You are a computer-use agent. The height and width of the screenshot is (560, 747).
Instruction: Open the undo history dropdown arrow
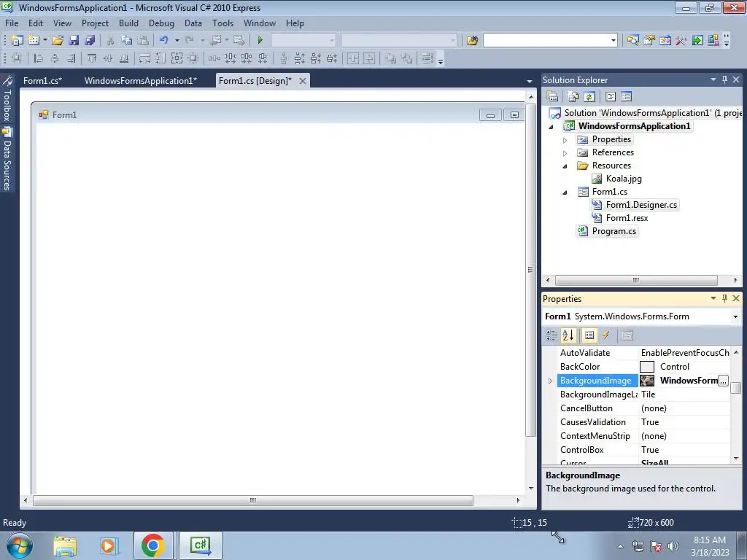pos(177,41)
